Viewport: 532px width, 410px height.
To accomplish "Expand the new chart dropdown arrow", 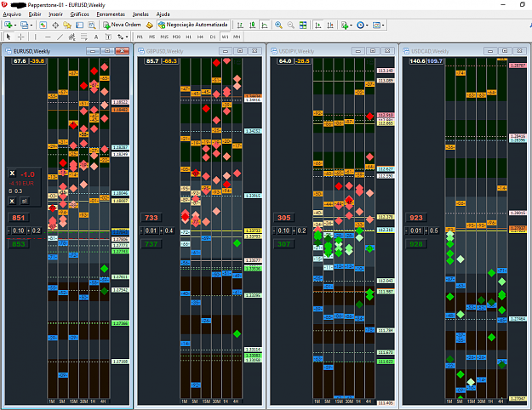I will click(15, 26).
